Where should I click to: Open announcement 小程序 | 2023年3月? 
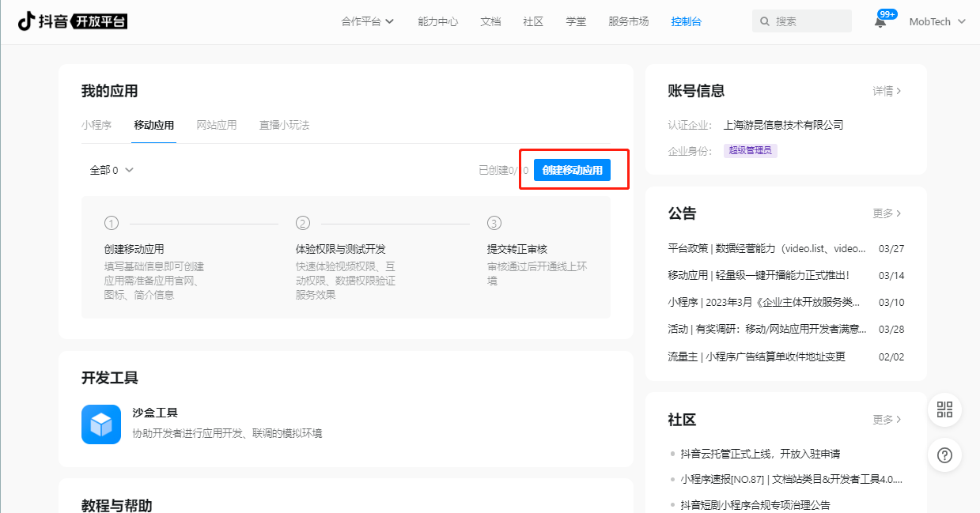pyautogui.click(x=764, y=302)
